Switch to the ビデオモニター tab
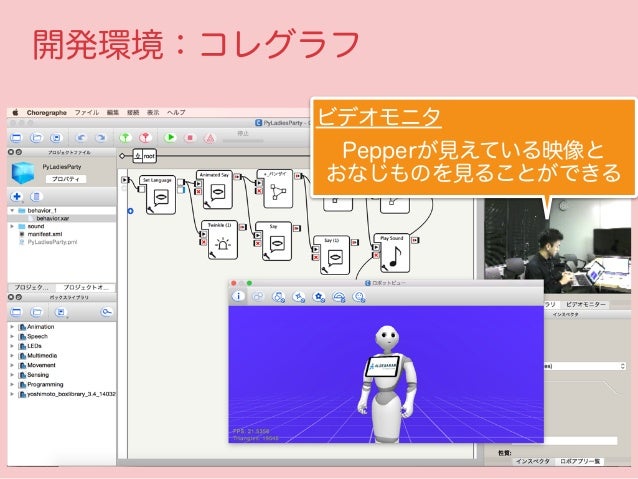 [586, 304]
